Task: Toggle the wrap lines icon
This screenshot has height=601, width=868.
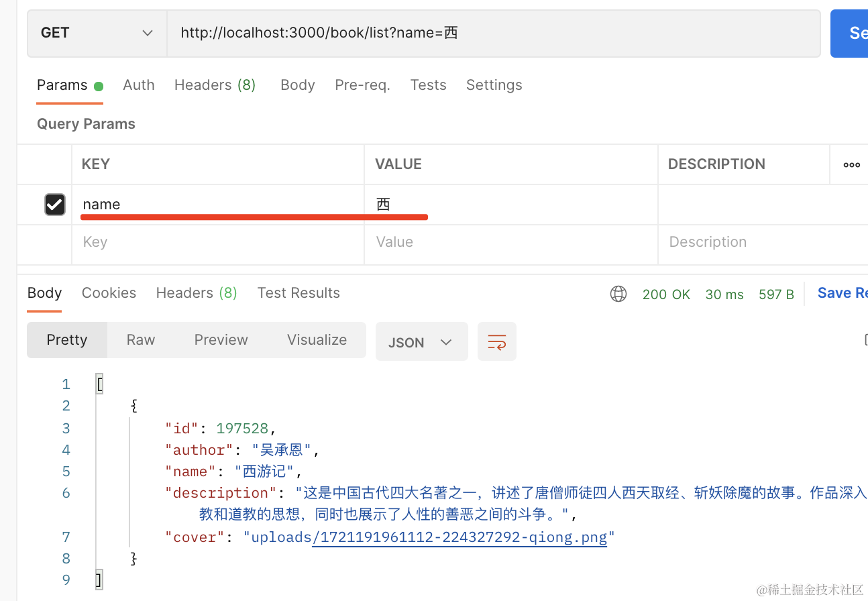Action: [x=496, y=342]
